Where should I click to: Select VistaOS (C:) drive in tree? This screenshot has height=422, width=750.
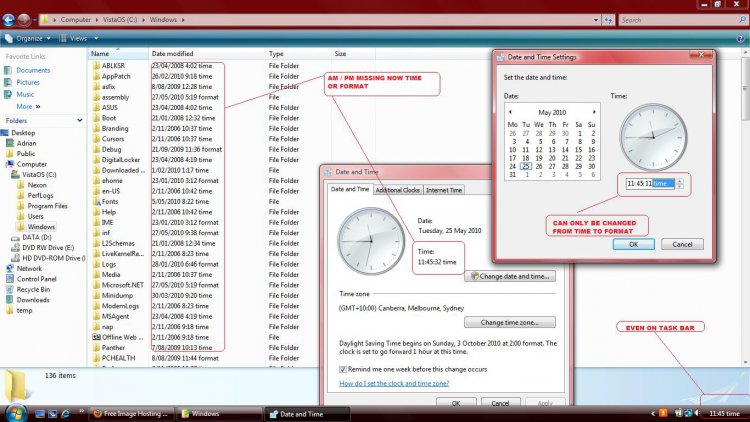click(x=39, y=175)
